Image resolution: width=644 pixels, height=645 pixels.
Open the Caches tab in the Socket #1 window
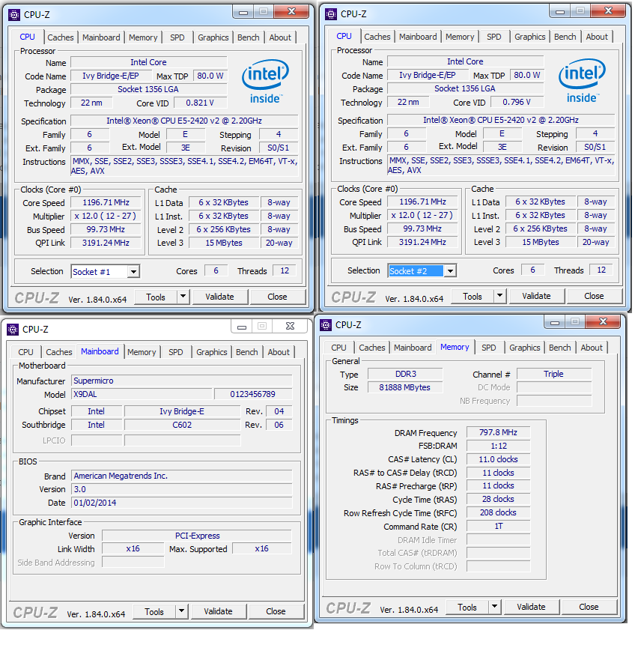point(61,37)
